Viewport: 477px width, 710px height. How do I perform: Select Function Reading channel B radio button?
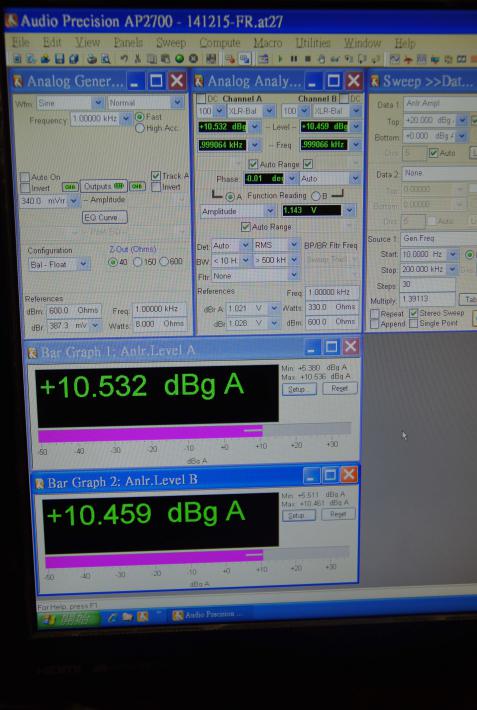tap(316, 196)
